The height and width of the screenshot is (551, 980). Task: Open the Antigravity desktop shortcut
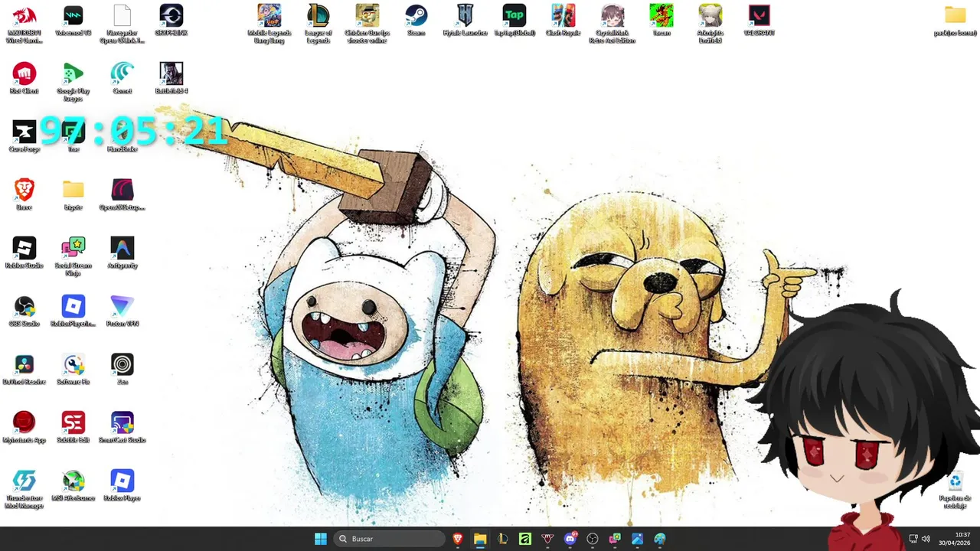click(122, 254)
